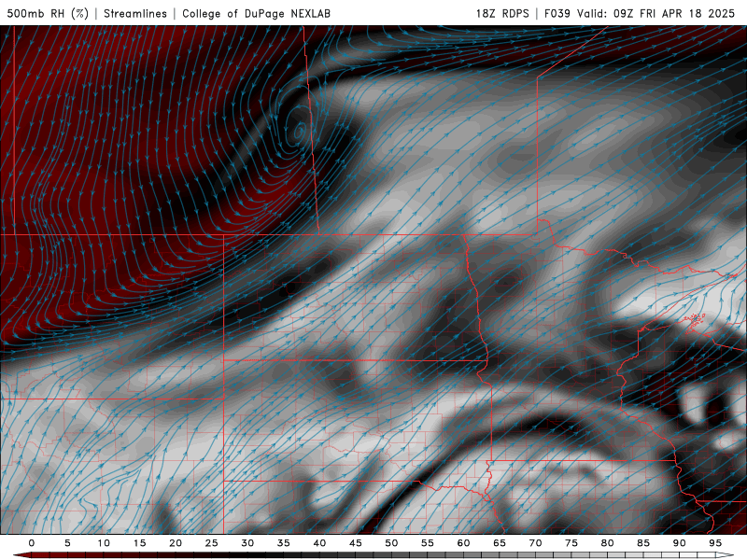Click the 'F039' forecast hour label
Viewport: 747px width, 560px height.
[x=557, y=13]
